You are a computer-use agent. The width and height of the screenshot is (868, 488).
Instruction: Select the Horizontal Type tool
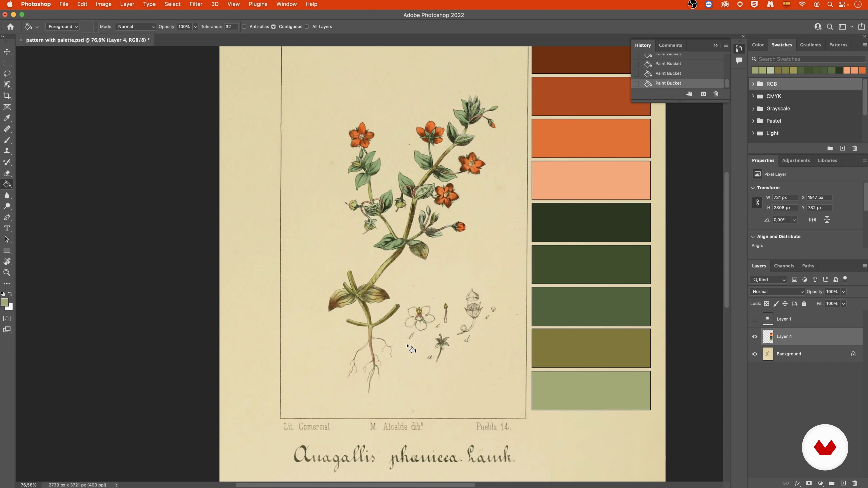(7, 229)
